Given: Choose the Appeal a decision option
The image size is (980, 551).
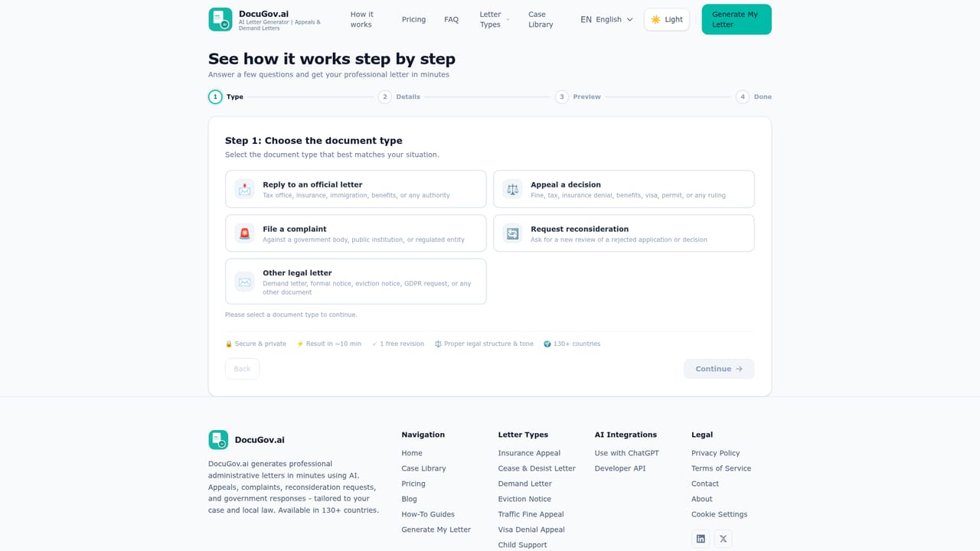Looking at the screenshot, I should (624, 189).
